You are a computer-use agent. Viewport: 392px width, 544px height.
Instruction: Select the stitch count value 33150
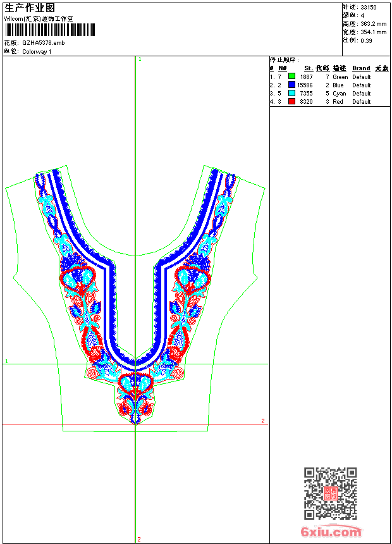369,8
